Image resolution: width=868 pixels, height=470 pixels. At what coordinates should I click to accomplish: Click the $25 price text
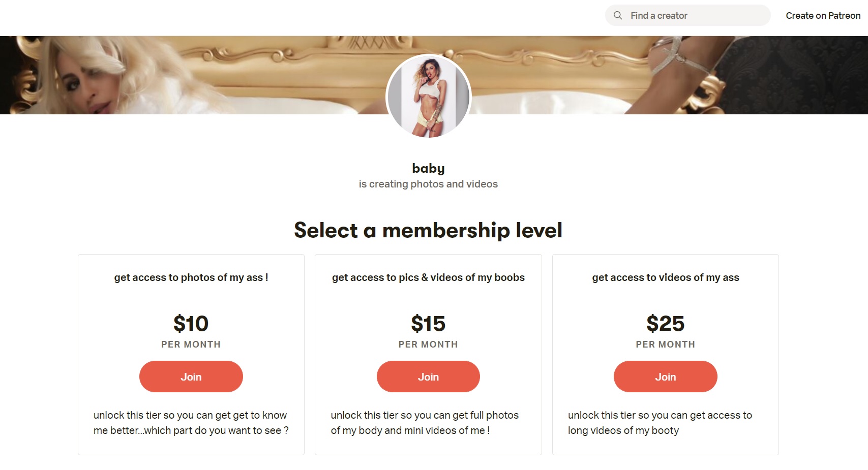click(x=665, y=324)
